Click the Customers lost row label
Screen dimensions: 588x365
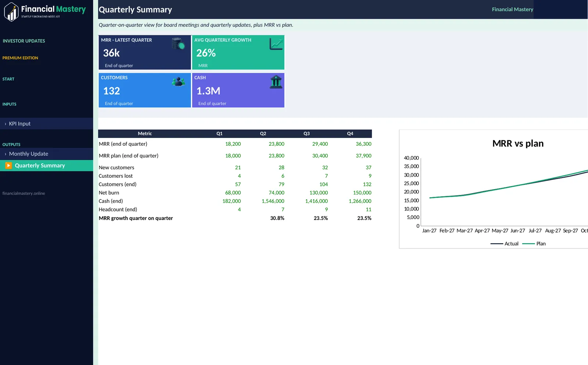116,176
